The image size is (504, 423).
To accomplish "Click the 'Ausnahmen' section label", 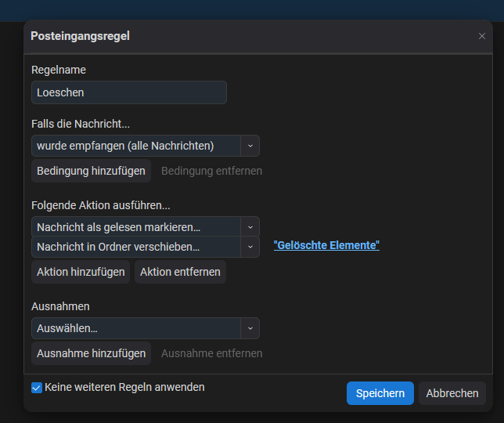I will (60, 306).
